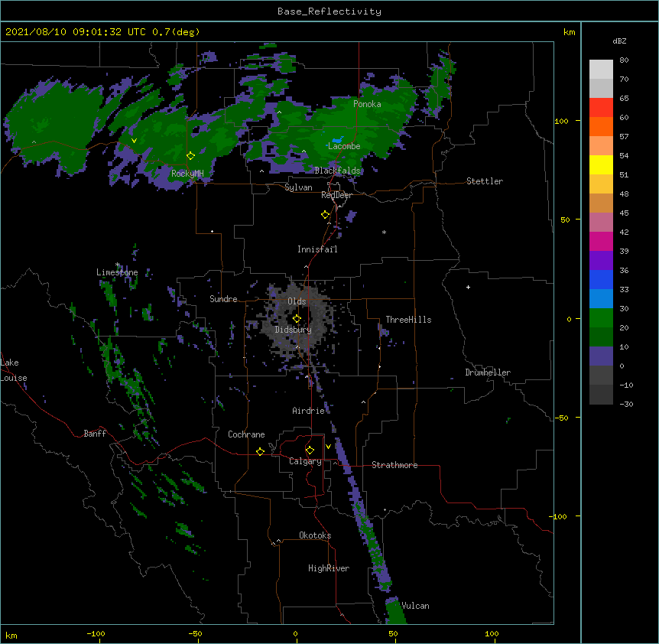Select the HighRiver label
Image resolution: width=659 pixels, height=644 pixels.
point(329,568)
